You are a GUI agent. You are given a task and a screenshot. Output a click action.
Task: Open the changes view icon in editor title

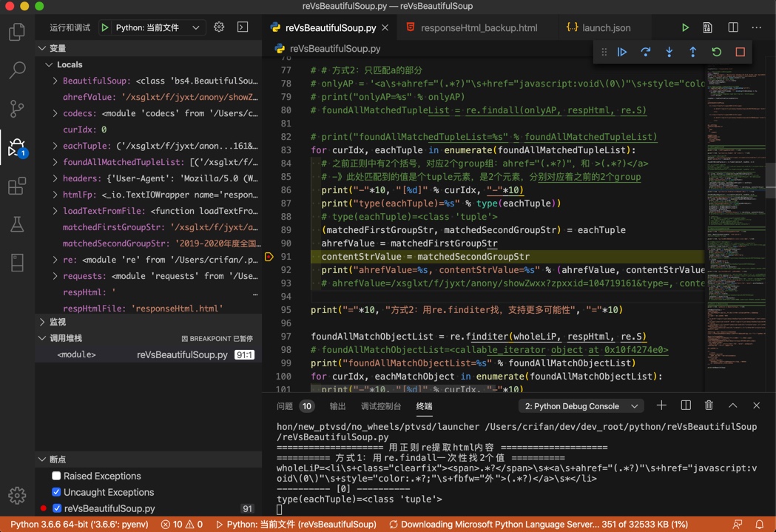708,27
